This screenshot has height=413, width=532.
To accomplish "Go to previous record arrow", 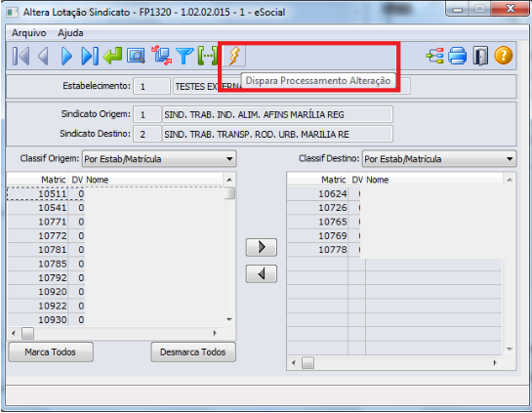I will tap(43, 56).
